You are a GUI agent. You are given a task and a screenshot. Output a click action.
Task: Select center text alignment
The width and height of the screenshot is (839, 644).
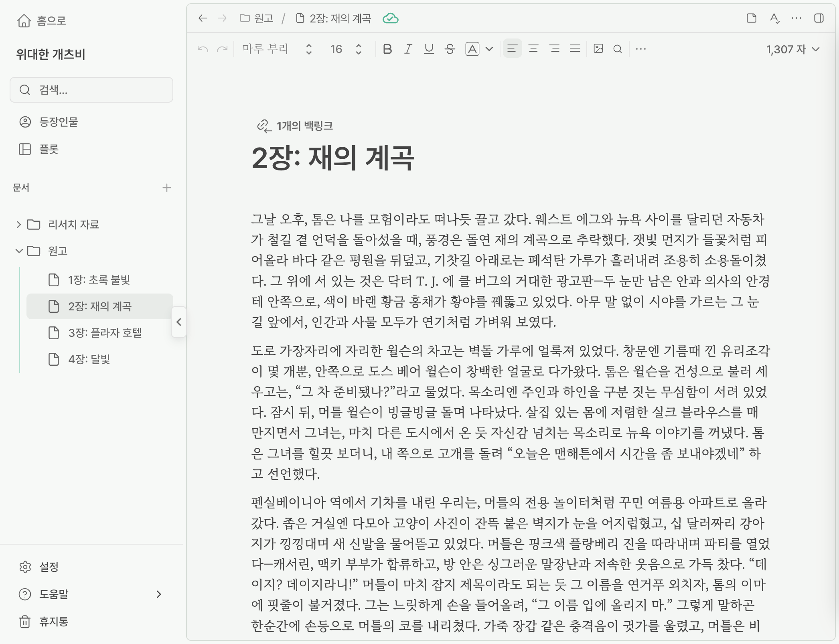click(x=533, y=49)
